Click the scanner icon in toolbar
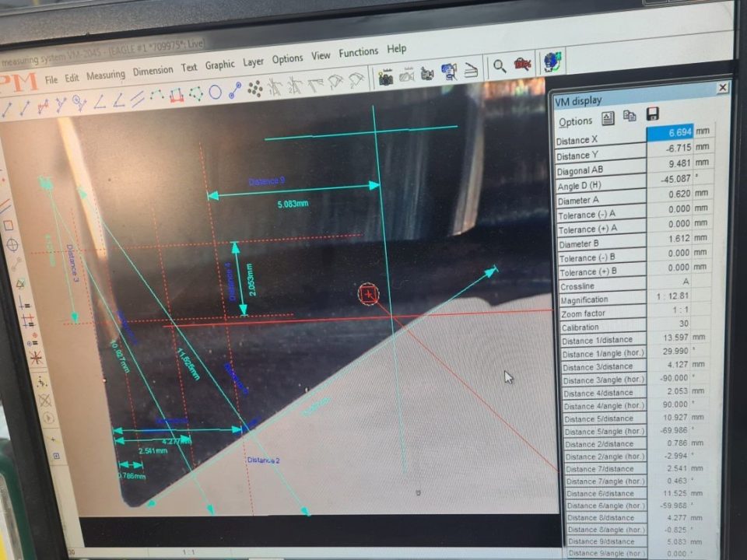This screenshot has height=560, width=747. tap(471, 71)
